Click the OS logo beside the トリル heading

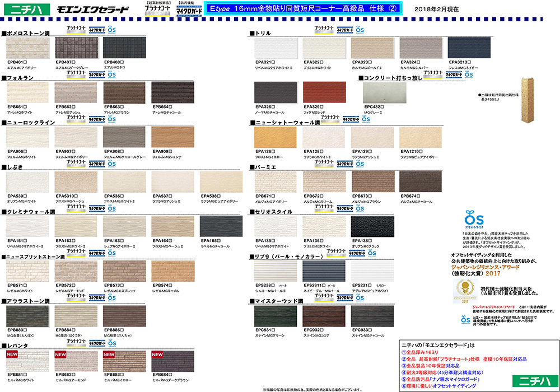360,30
